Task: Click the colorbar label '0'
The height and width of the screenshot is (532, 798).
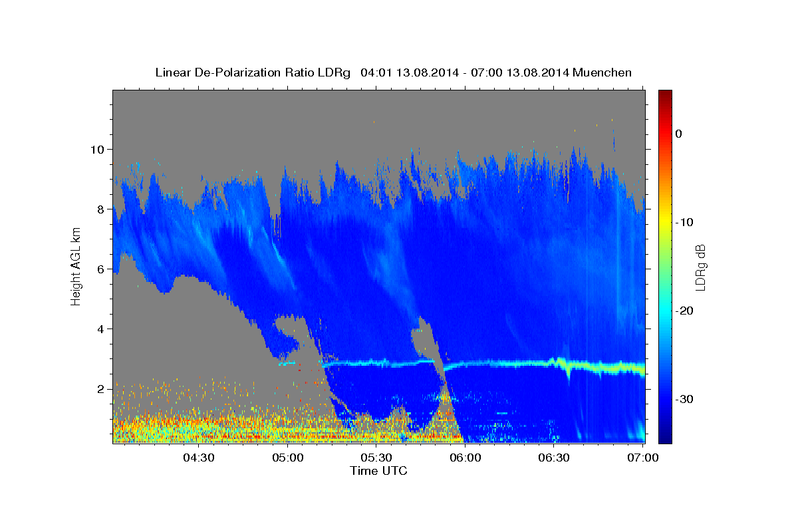Action: click(x=678, y=134)
